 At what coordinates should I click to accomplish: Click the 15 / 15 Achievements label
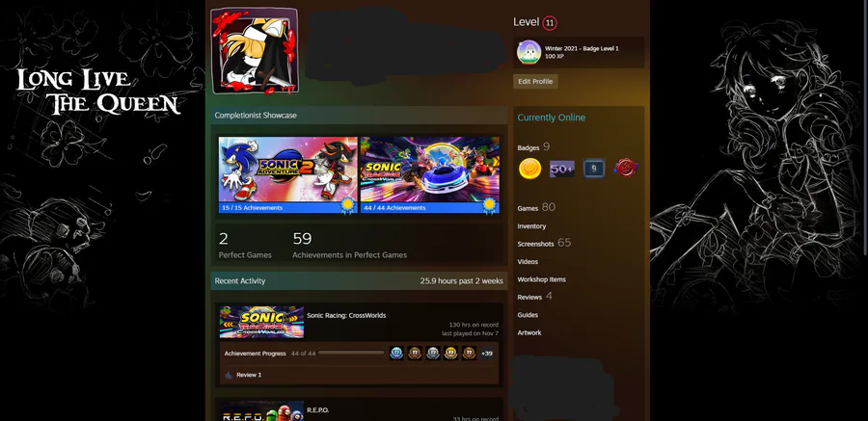252,208
